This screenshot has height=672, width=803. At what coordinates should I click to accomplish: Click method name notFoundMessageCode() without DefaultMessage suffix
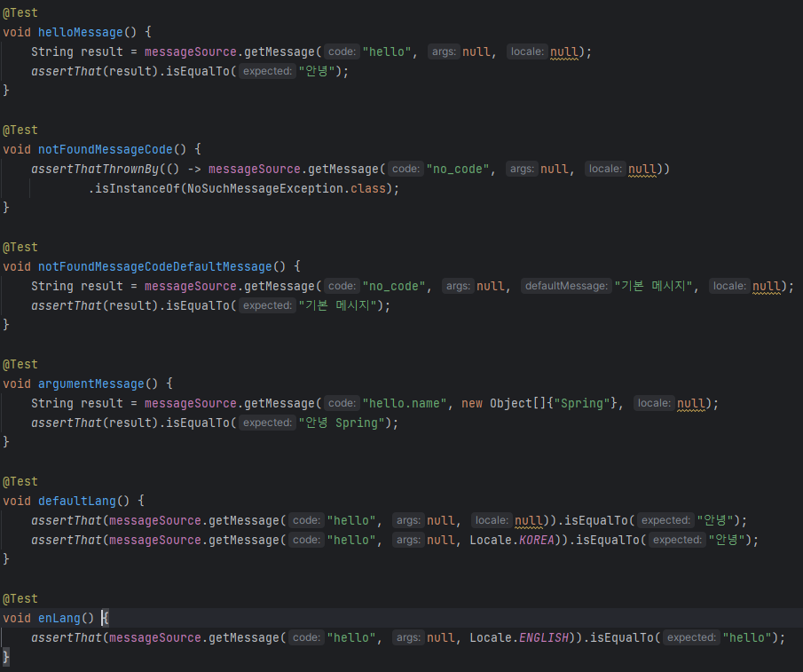pos(105,149)
